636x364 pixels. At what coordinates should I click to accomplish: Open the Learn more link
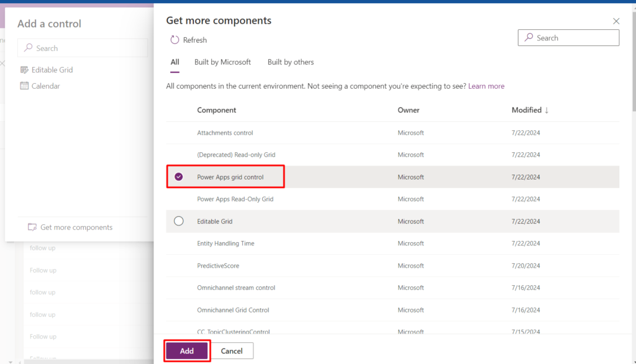[x=486, y=86]
